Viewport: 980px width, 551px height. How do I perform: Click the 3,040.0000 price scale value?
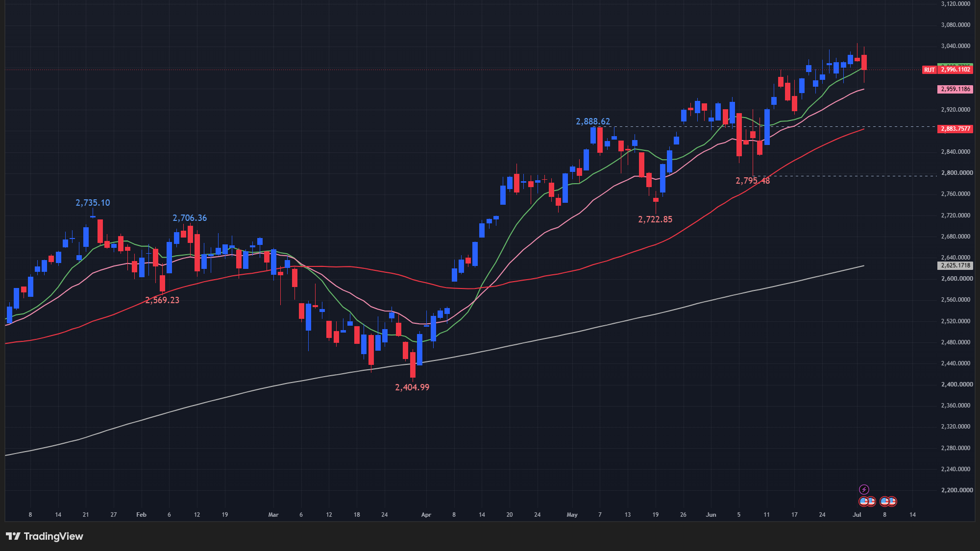(x=955, y=46)
